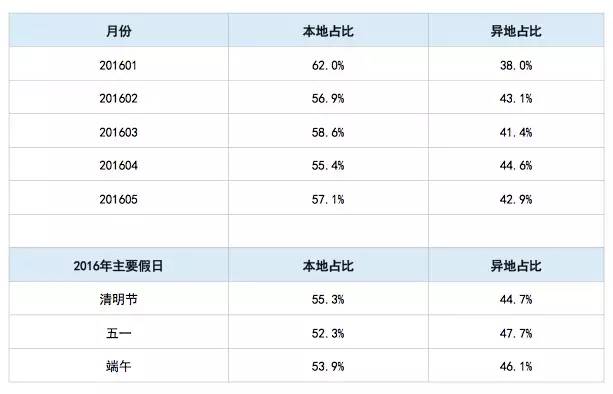Click the 44.6% value cell

516,165
